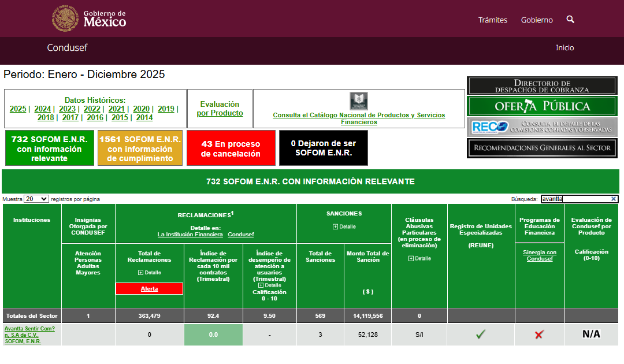Click La Institución Financiera detail link
624x364 pixels.
pyautogui.click(x=190, y=235)
